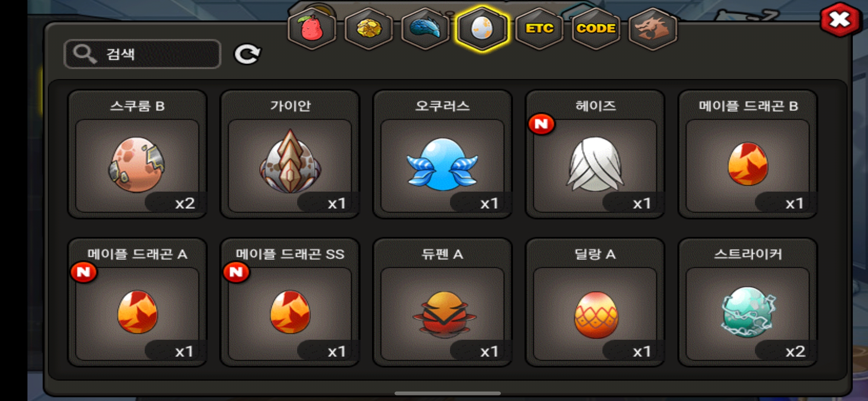Pick the white 헤이즈 egg
Viewport: 868px width, 401px height.
click(x=595, y=154)
